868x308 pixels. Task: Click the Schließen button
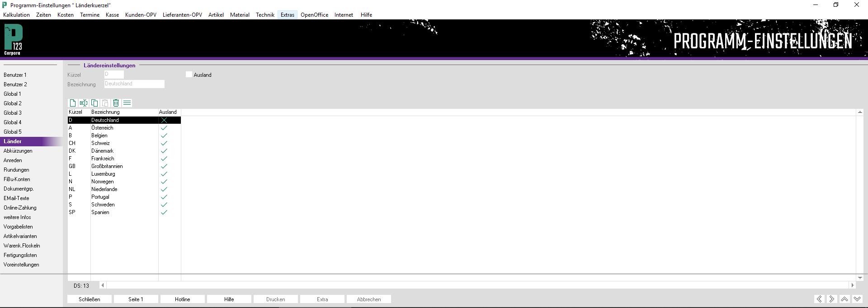click(x=90, y=299)
